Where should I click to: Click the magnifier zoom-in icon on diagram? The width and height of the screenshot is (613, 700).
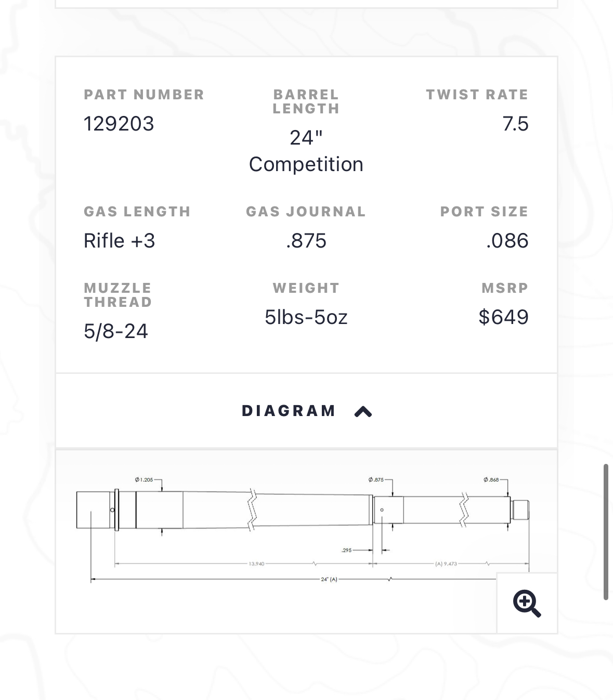pos(527,603)
